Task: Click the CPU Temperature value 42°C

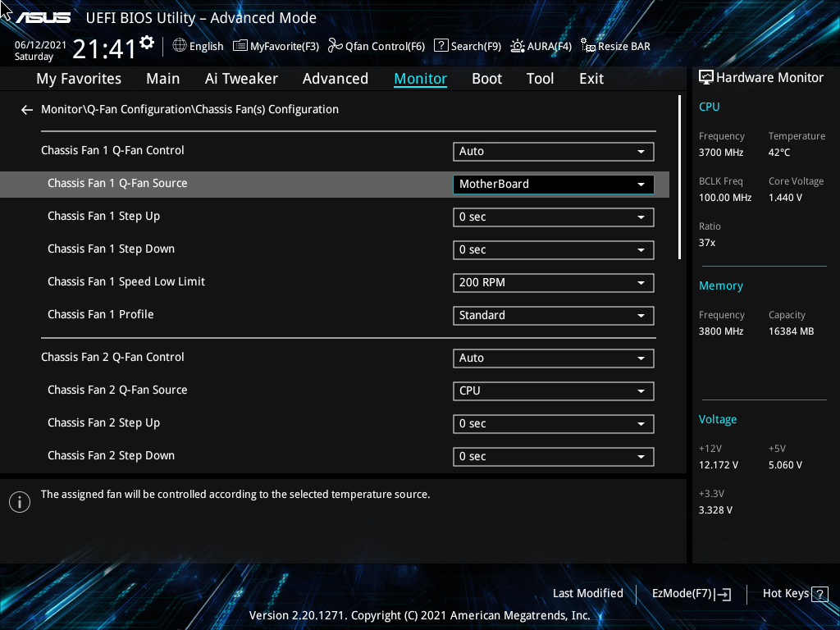Action: [x=779, y=153]
